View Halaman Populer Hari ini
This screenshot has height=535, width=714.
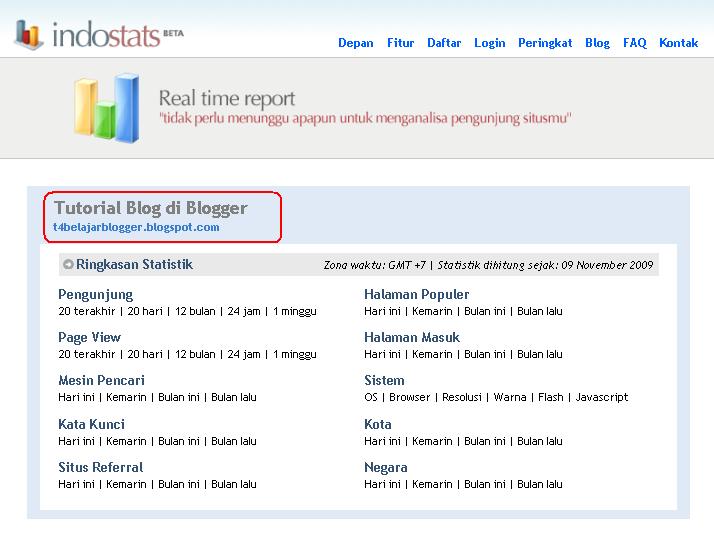(382, 311)
